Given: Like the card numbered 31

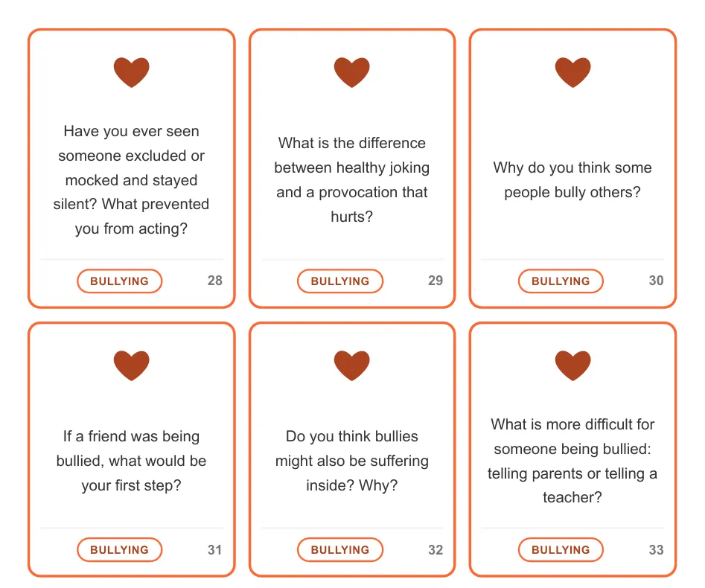Looking at the screenshot, I should point(131,365).
